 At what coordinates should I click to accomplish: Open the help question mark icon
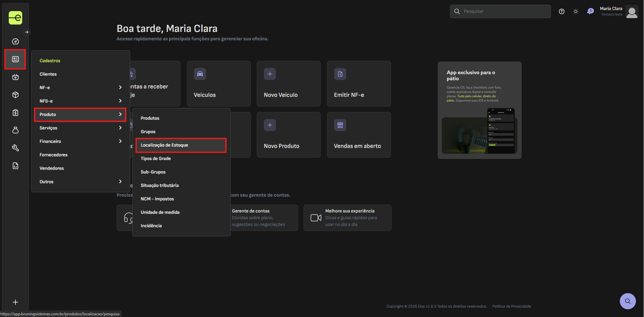(562, 11)
